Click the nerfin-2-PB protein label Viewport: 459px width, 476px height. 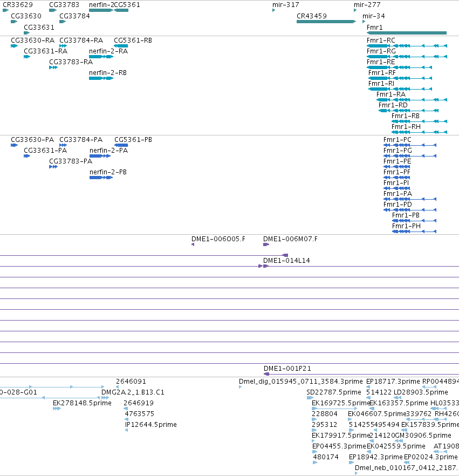(108, 172)
